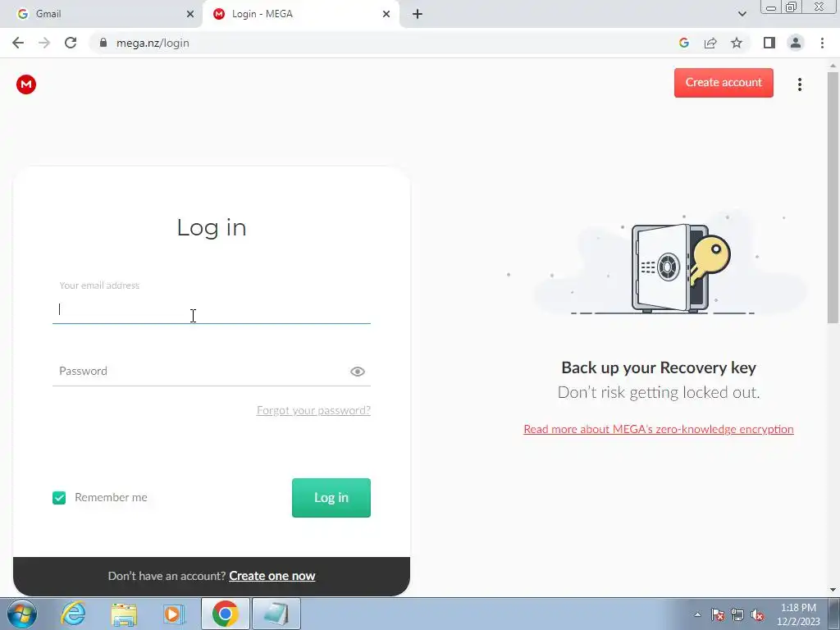840x630 pixels.
Task: Uncheck the Remember me checkbox
Action: coord(59,498)
